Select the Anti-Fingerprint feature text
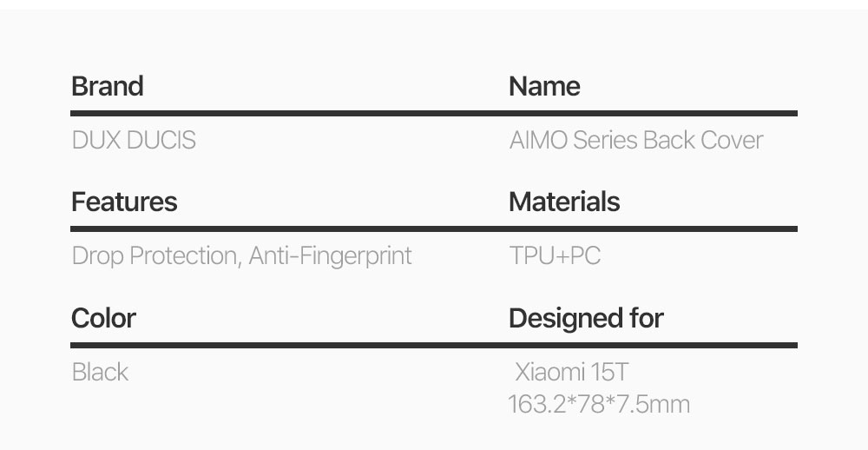Image resolution: width=868 pixels, height=450 pixels. (331, 256)
